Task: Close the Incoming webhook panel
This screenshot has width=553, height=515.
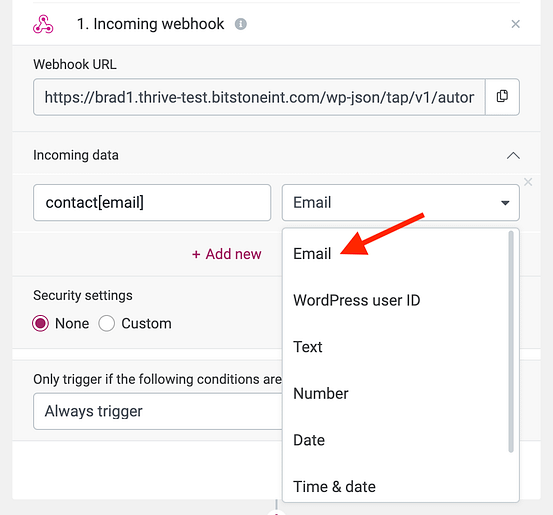Action: tap(515, 24)
